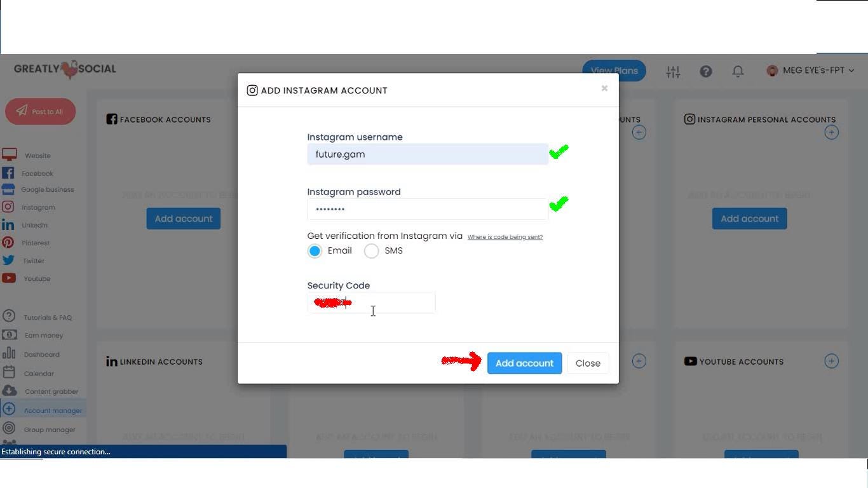Image resolution: width=868 pixels, height=488 pixels.
Task: Click the View Plans button
Action: [614, 71]
